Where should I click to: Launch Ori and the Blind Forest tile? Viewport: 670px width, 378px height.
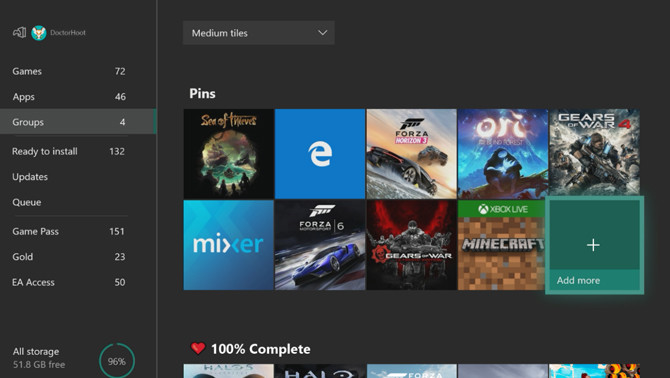pyautogui.click(x=503, y=154)
